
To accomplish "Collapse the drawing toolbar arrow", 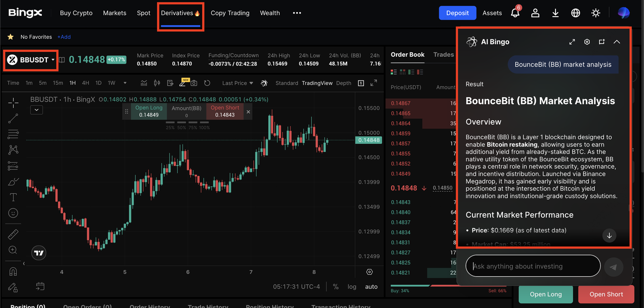I will 24,263.
